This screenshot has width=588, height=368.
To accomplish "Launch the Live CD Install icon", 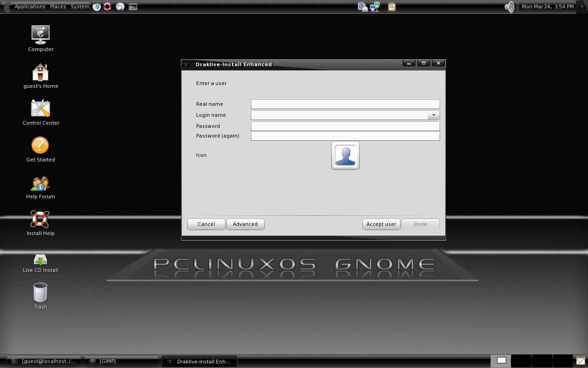I will [40, 260].
